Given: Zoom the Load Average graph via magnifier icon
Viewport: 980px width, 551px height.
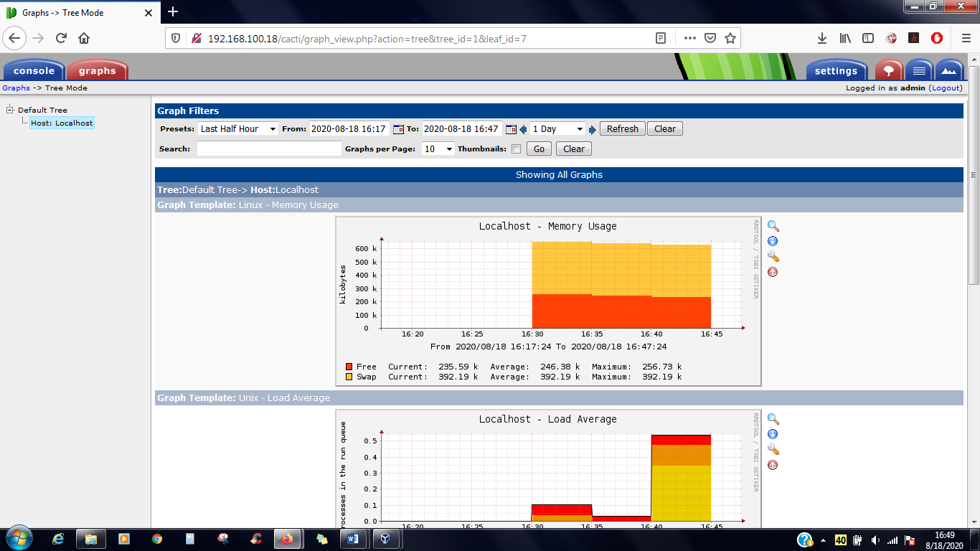Looking at the screenshot, I should pos(773,419).
